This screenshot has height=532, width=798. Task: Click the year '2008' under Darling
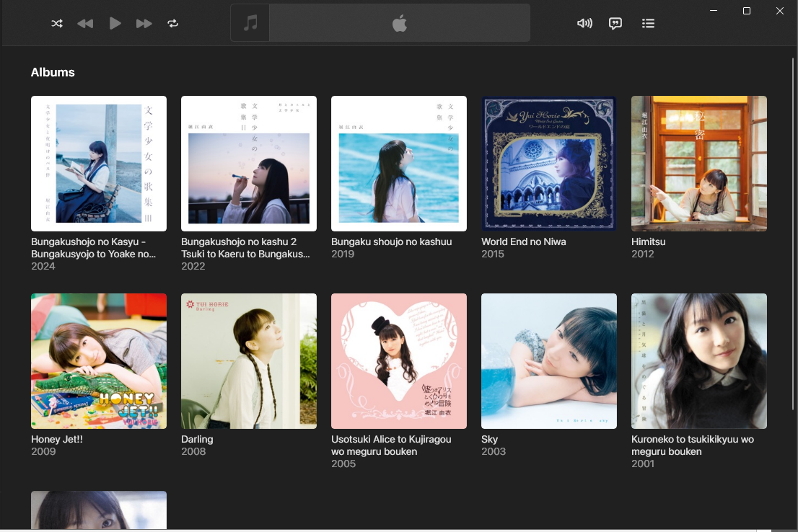pyautogui.click(x=193, y=451)
